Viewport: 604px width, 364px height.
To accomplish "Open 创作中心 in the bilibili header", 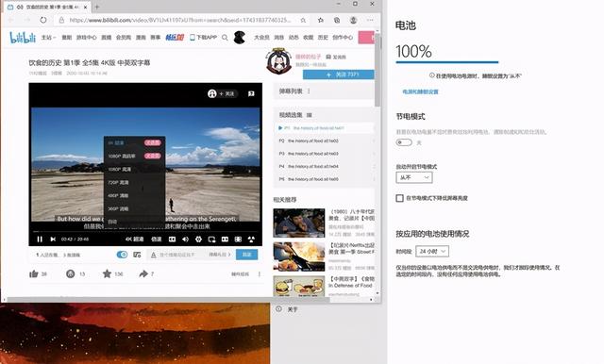I will click(343, 38).
